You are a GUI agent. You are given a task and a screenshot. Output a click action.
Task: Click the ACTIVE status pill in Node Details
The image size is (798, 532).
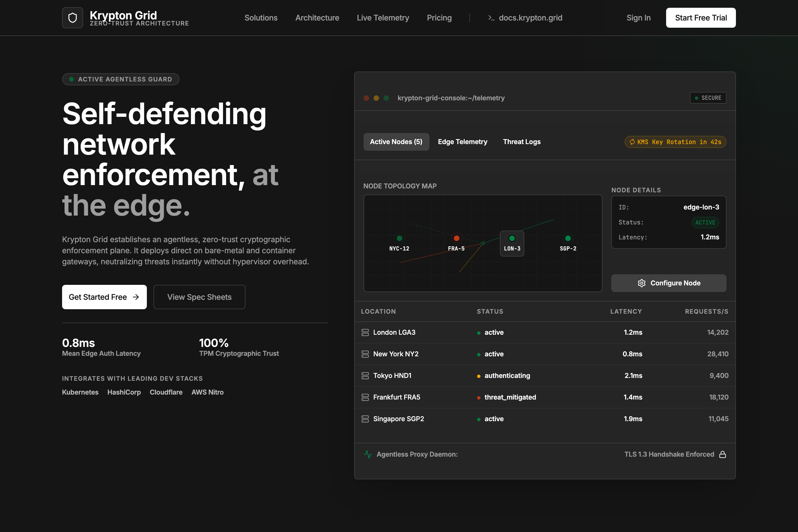[x=705, y=222]
